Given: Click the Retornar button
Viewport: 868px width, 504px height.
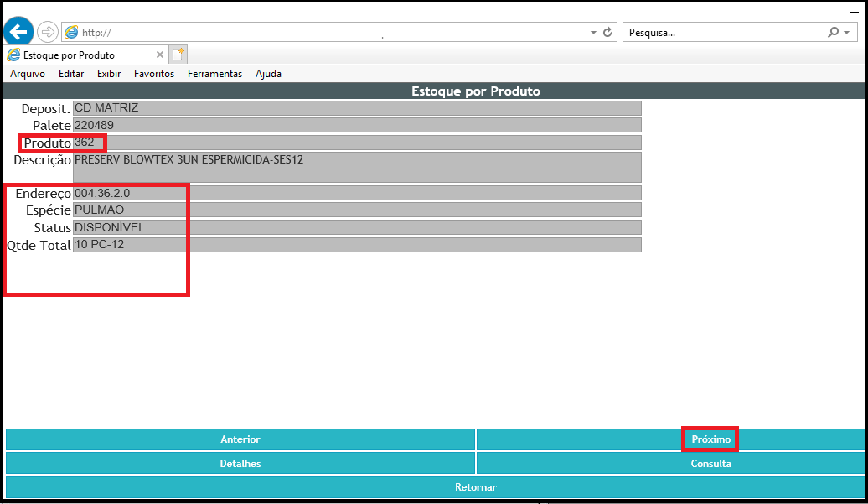Looking at the screenshot, I should [435, 487].
